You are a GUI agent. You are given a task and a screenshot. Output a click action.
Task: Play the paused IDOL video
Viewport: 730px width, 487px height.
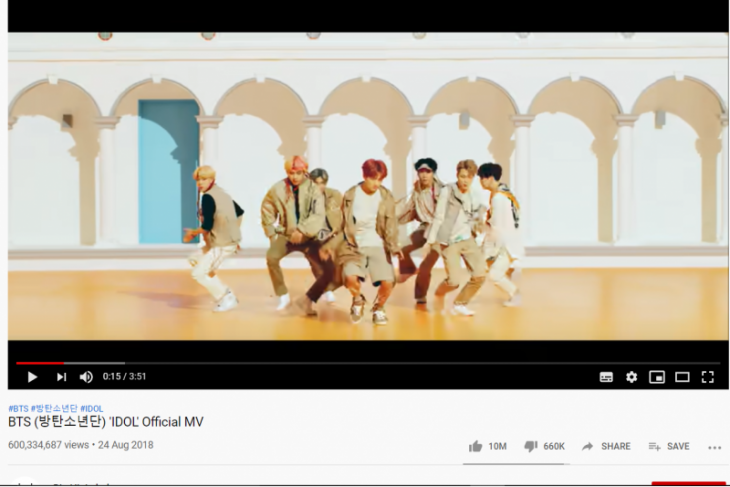pyautogui.click(x=32, y=377)
